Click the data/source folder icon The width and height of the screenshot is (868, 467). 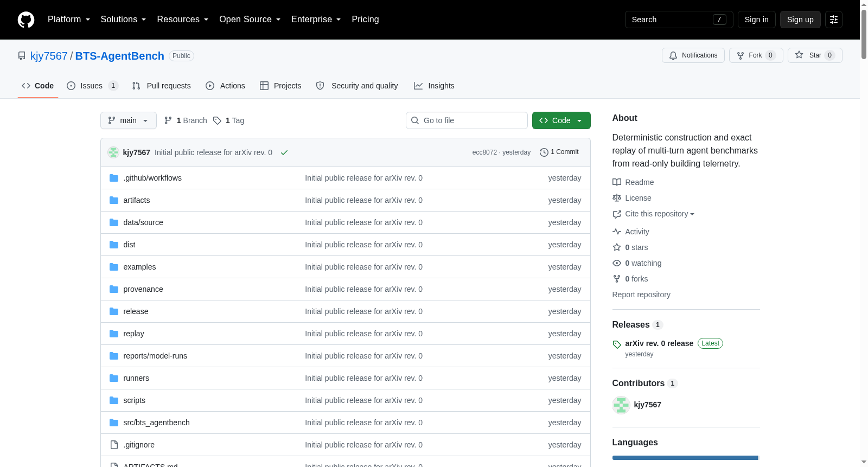click(x=114, y=222)
